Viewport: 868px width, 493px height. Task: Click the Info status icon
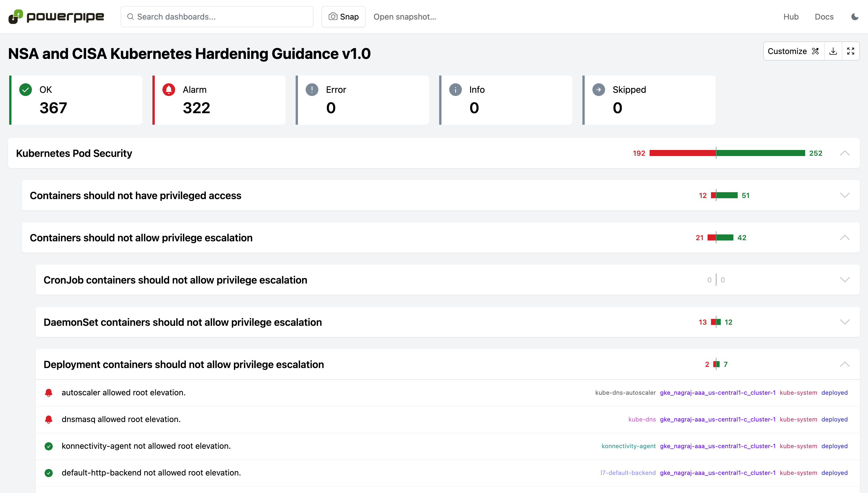pos(455,90)
